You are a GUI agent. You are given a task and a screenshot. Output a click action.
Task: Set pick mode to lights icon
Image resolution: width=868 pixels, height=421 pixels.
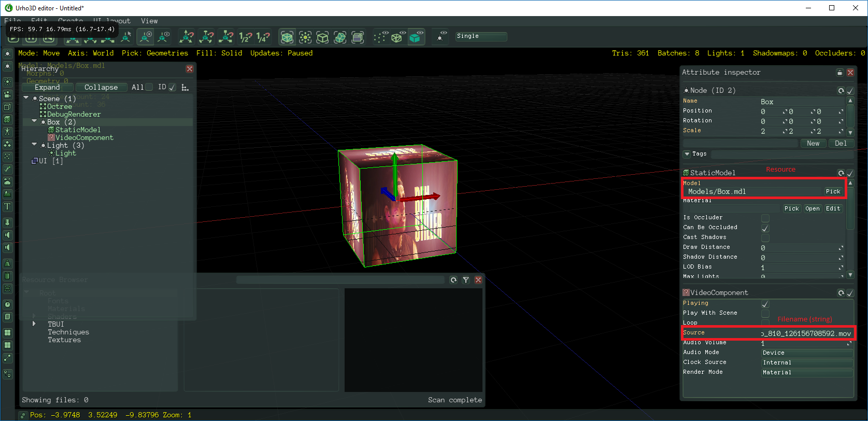[x=305, y=37]
